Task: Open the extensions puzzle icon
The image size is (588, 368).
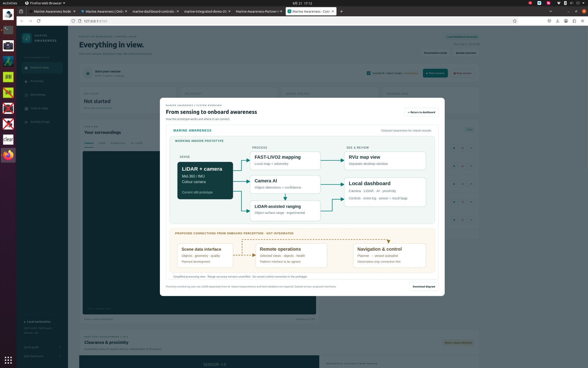Action: point(574,21)
